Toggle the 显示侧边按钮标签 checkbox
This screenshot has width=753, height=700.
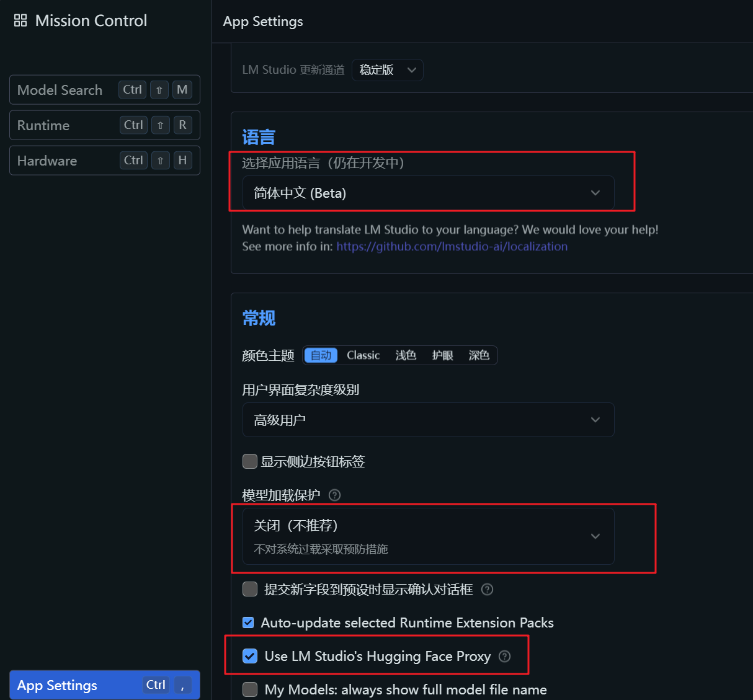[250, 461]
